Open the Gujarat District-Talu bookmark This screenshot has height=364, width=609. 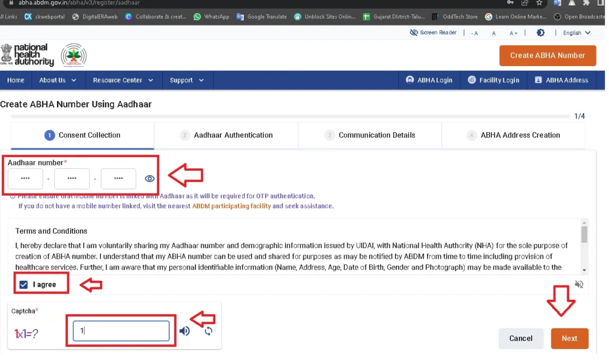394,17
